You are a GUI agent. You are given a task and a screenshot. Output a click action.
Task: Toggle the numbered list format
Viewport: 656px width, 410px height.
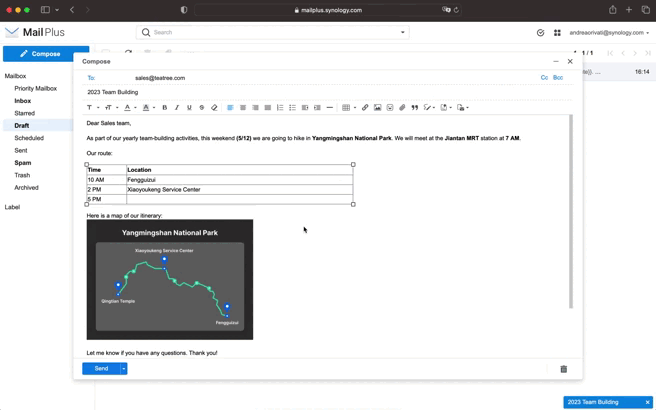(280, 108)
